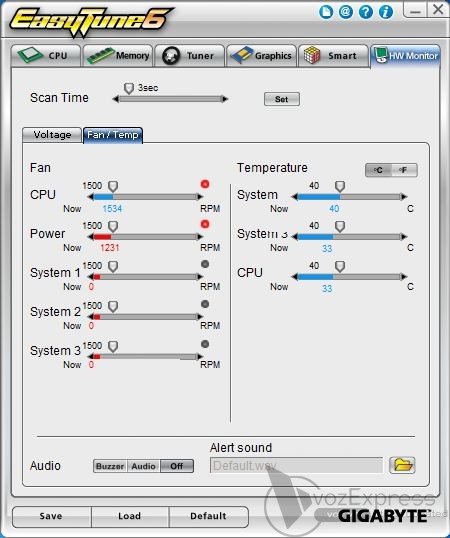The height and width of the screenshot is (538, 450).
Task: Enable System 3 fan alarm indicator
Action: (205, 344)
